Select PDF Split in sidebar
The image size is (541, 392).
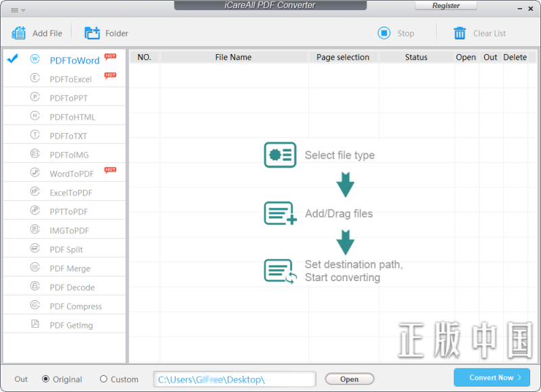(x=64, y=248)
